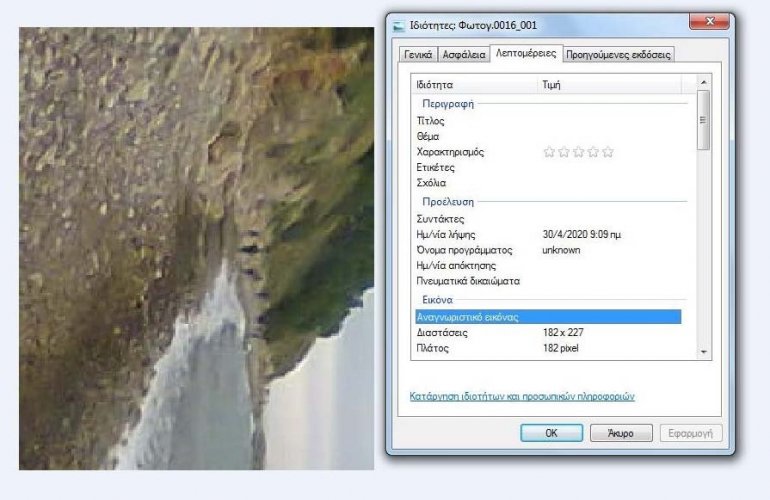Click the Ιδιότητα column header
This screenshot has width=770, height=500.
(x=475, y=84)
